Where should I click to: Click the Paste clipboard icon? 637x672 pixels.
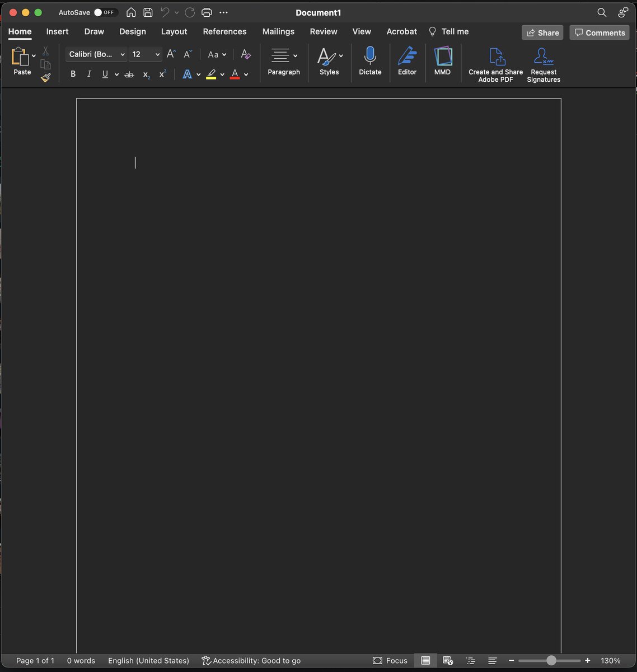(20, 57)
